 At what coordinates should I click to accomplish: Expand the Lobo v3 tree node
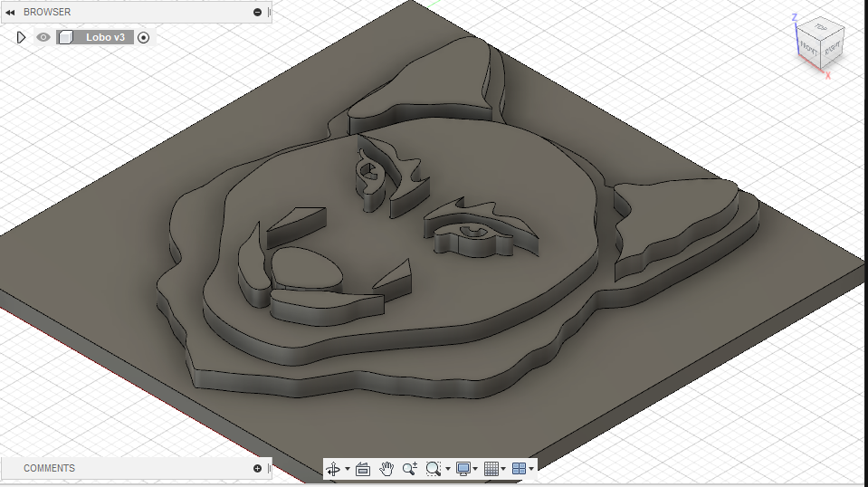pyautogui.click(x=21, y=37)
